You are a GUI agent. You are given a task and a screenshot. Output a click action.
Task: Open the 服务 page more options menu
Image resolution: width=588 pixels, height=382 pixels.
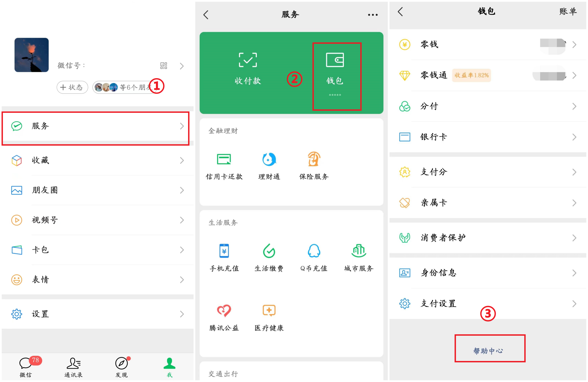pyautogui.click(x=373, y=15)
